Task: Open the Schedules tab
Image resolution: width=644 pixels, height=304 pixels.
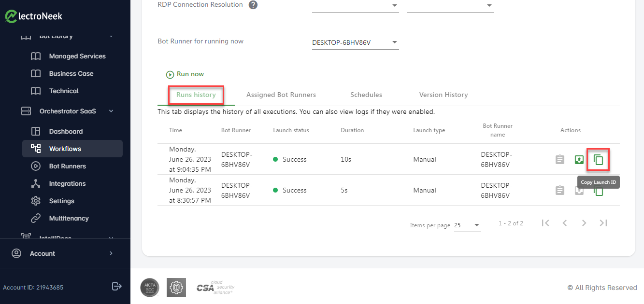Action: [x=366, y=95]
